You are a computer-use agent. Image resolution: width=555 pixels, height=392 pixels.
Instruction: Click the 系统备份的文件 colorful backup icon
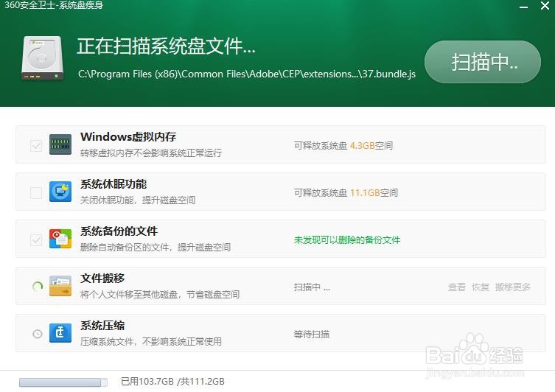pos(60,239)
